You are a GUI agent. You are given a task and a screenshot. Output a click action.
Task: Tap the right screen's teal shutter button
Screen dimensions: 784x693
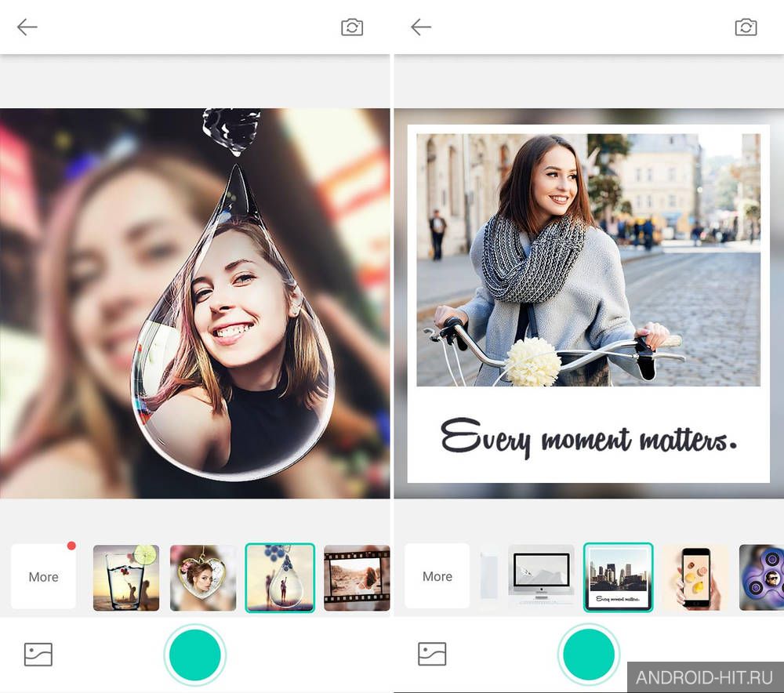(x=589, y=655)
